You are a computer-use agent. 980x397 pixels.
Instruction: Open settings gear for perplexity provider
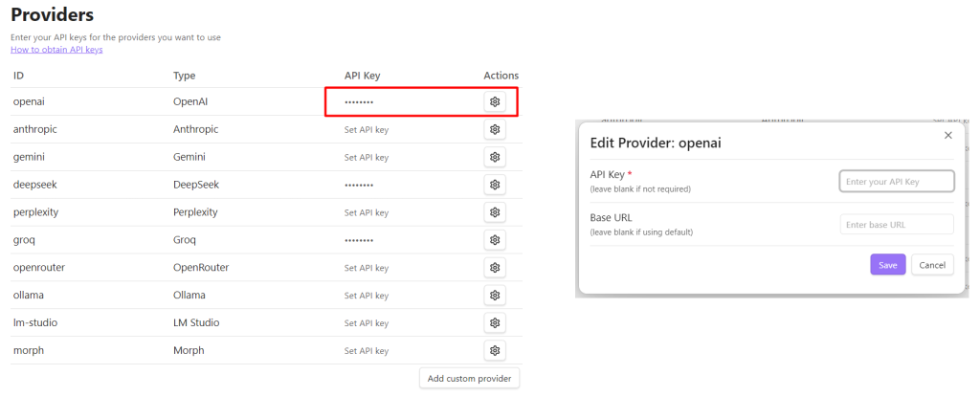point(495,212)
